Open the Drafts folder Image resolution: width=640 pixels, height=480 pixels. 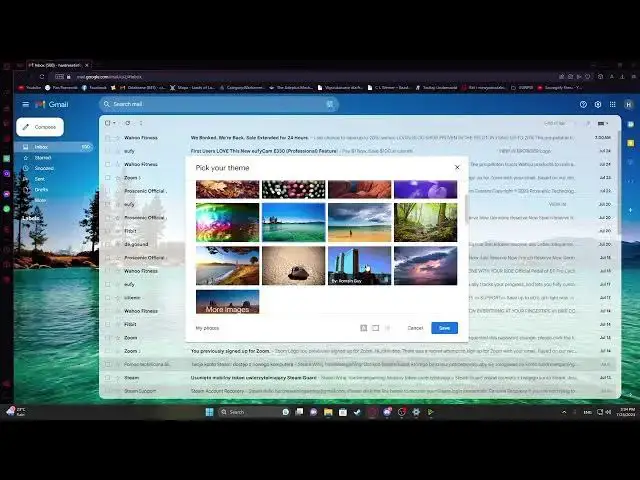[41, 189]
